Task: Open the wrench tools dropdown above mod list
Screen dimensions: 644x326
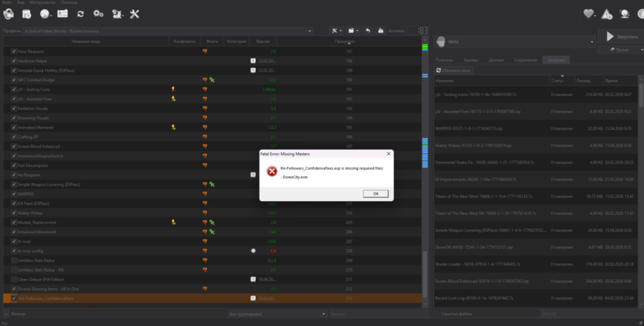Action: 336,31
